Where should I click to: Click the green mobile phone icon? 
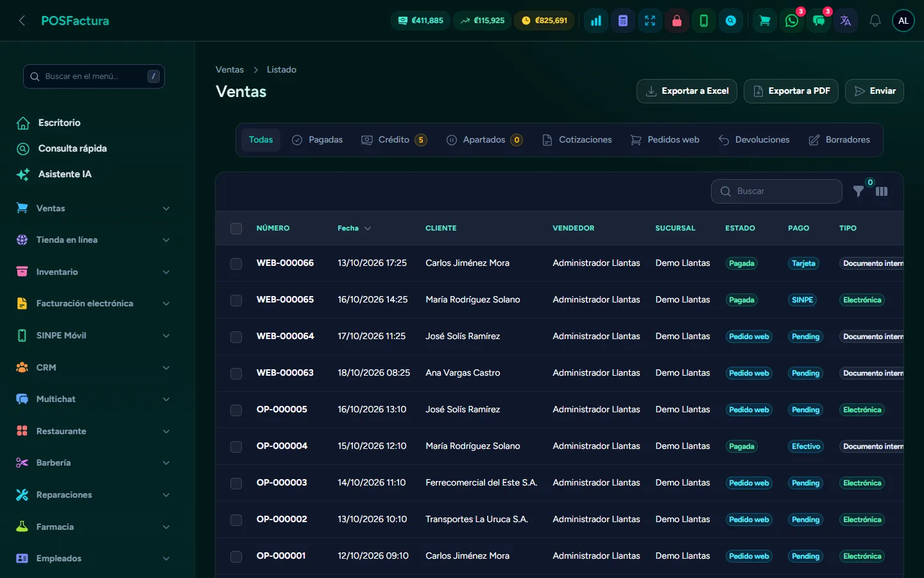point(704,21)
